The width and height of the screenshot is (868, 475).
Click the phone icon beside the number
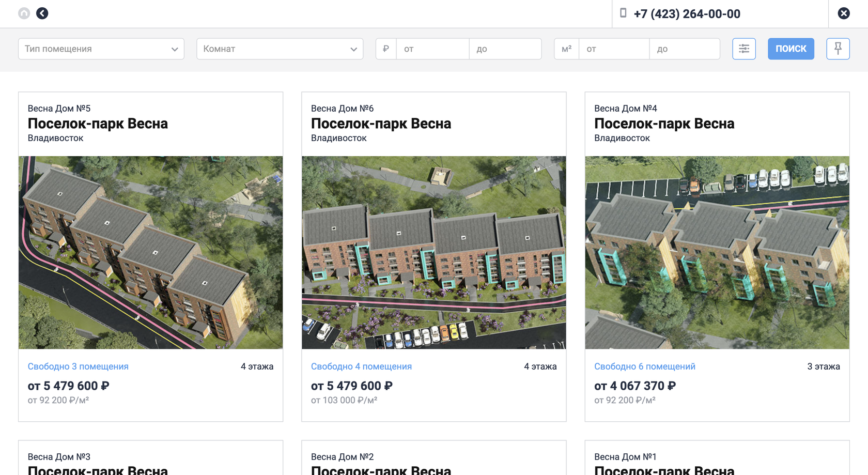(x=623, y=13)
